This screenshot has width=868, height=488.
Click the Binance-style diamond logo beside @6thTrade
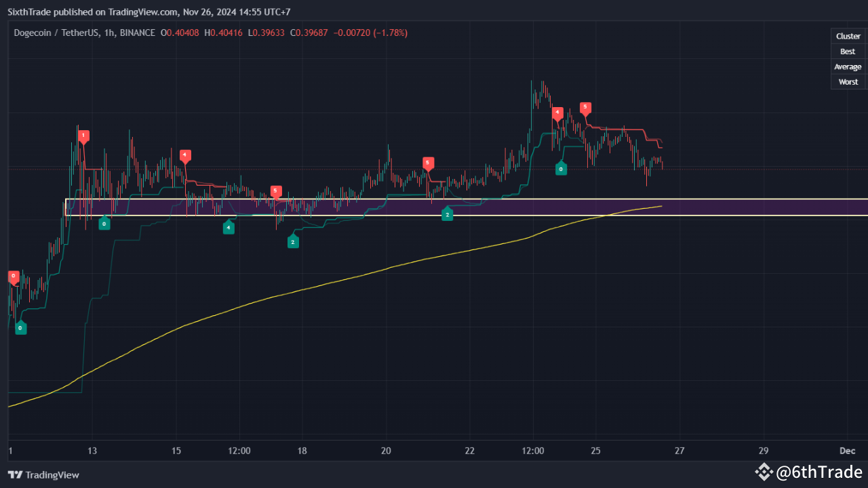click(x=765, y=472)
